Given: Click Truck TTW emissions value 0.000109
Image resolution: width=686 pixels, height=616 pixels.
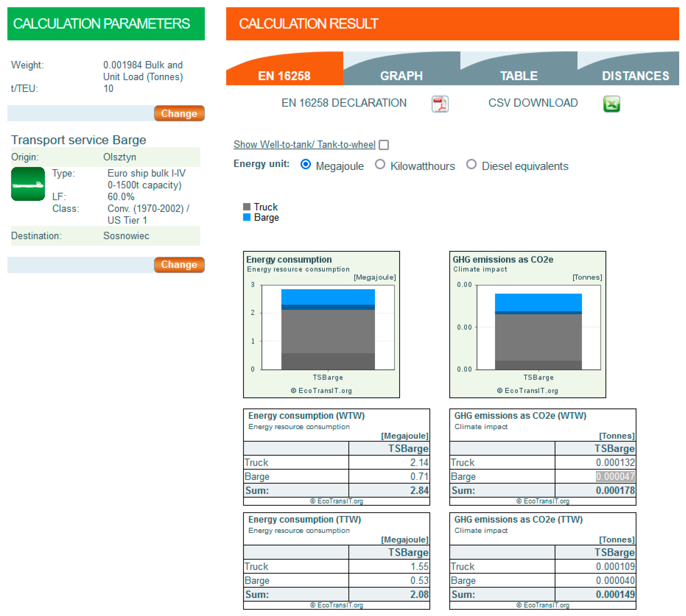Looking at the screenshot, I should click(615, 566).
